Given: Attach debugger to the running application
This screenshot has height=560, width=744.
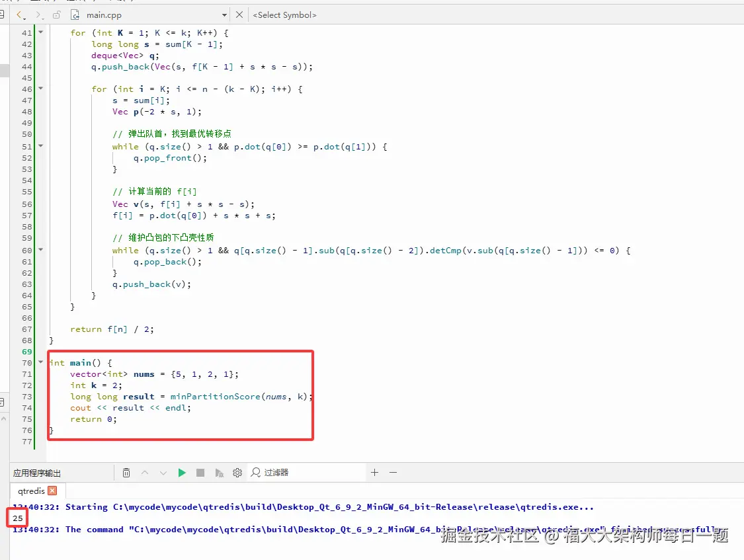Looking at the screenshot, I should pyautogui.click(x=219, y=473).
